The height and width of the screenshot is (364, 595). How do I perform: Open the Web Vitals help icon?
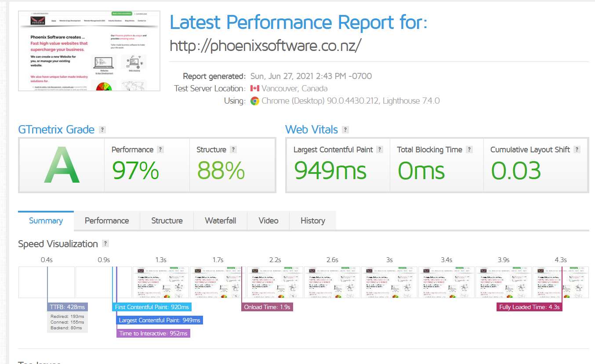345,130
